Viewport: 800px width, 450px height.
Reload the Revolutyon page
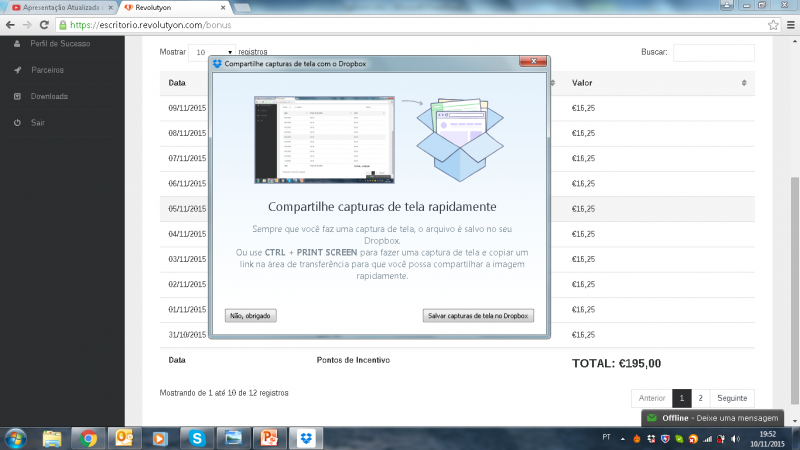pyautogui.click(x=44, y=24)
